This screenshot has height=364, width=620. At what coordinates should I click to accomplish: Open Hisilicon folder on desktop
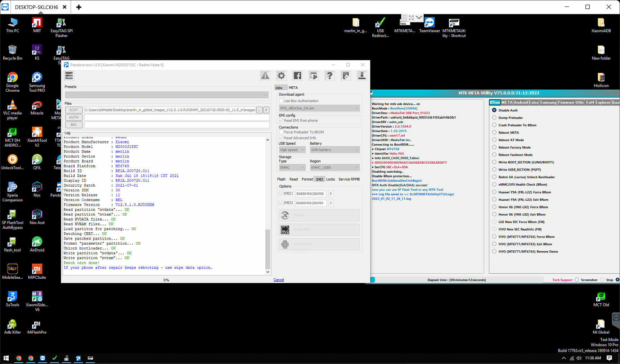[x=601, y=80]
